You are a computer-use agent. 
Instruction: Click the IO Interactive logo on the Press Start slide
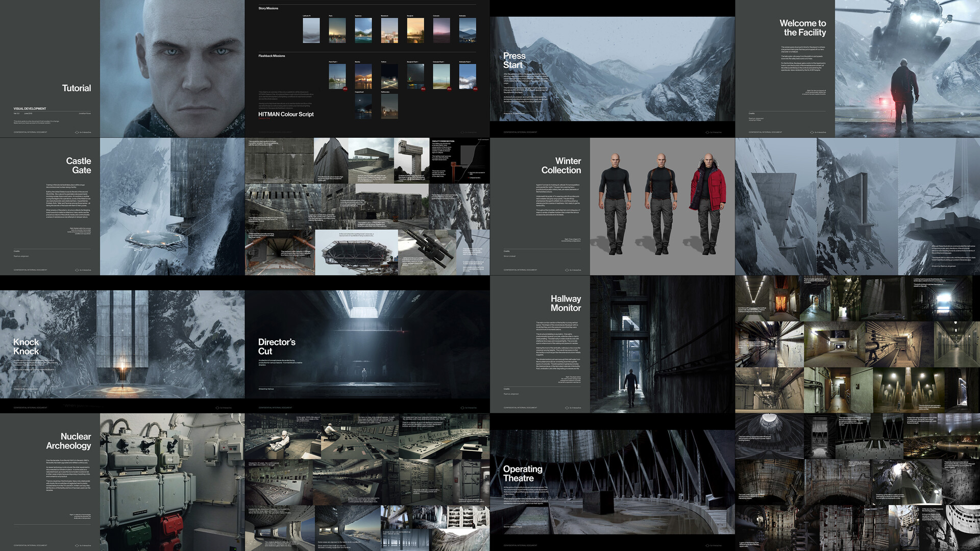(707, 132)
